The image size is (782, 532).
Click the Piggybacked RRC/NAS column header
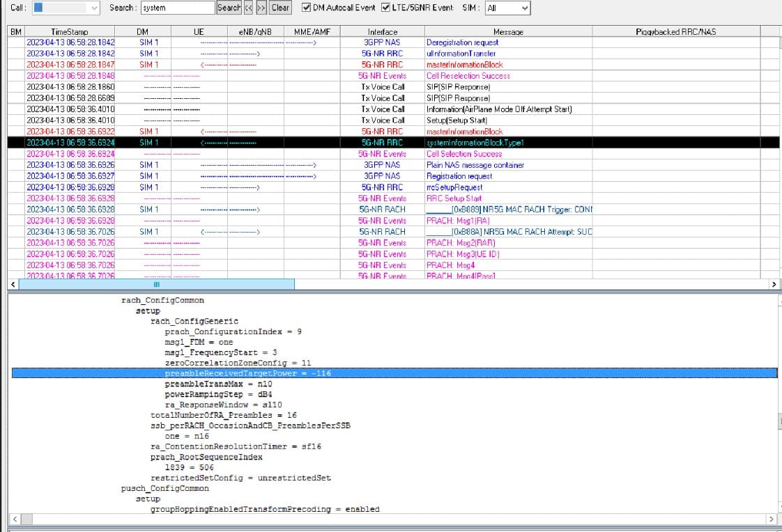click(x=676, y=31)
